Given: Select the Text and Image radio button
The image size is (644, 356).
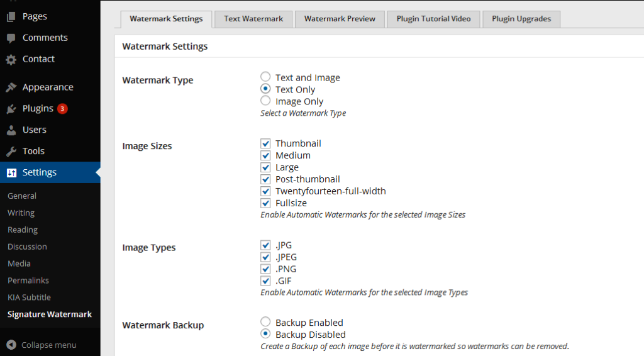Looking at the screenshot, I should coord(265,77).
